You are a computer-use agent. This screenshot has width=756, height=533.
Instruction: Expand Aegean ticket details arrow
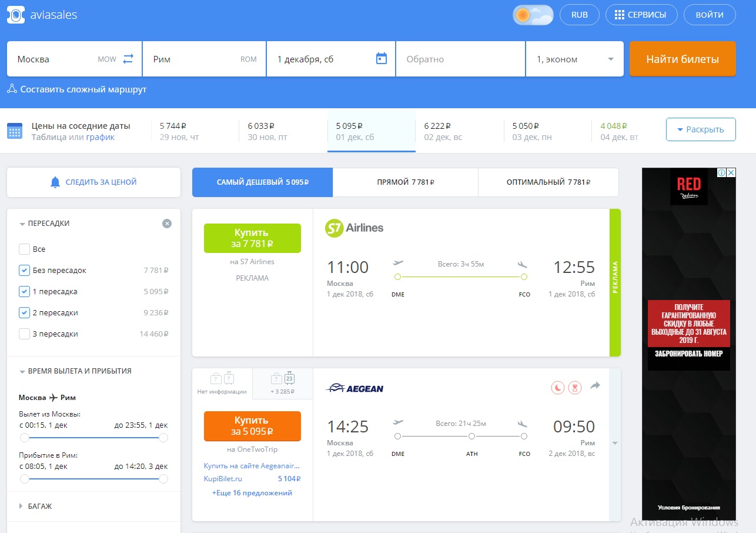coord(615,444)
